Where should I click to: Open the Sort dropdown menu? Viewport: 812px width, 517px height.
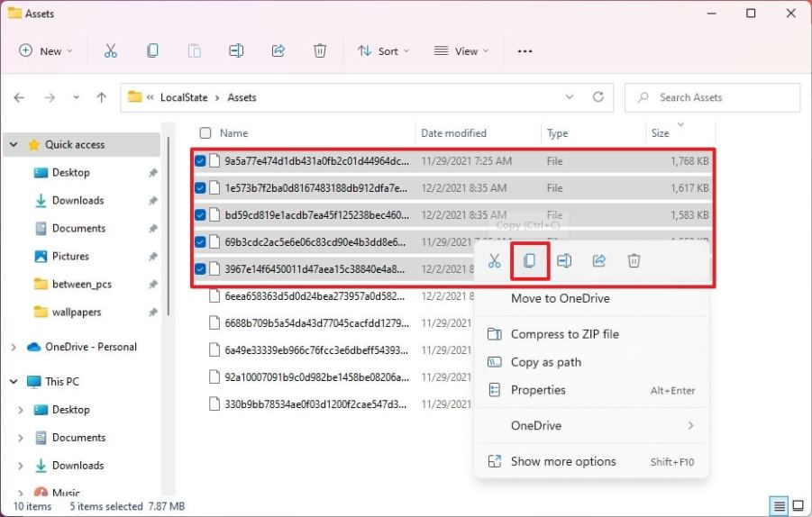[x=383, y=50]
